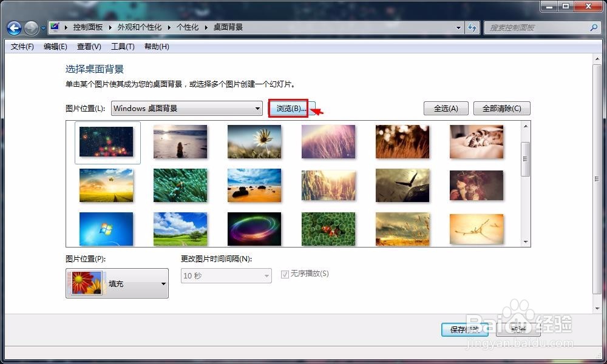Click the down arrow on the thumbnail scrollbar

click(x=524, y=241)
